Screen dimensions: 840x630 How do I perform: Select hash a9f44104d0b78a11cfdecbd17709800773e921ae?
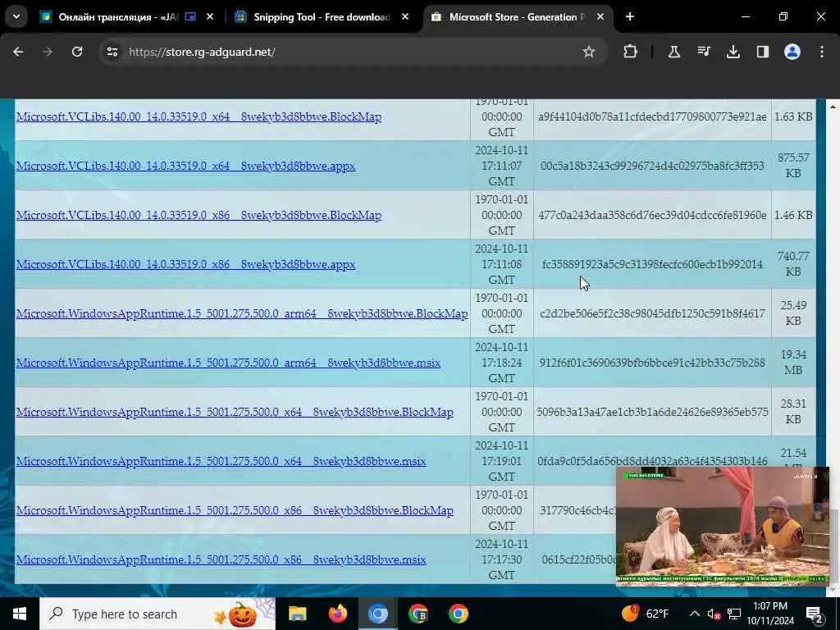(x=652, y=116)
